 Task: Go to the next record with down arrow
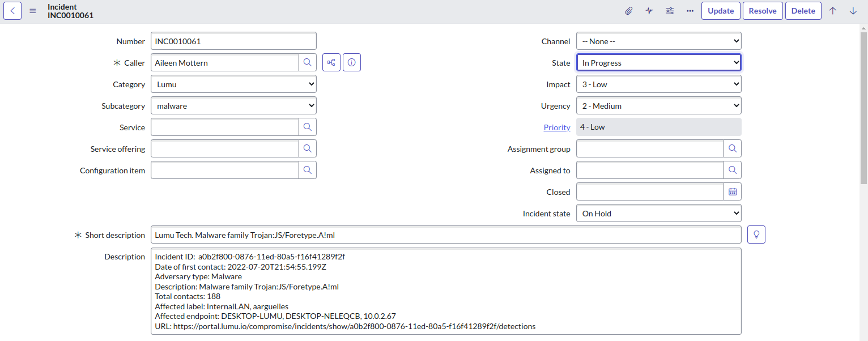click(853, 11)
